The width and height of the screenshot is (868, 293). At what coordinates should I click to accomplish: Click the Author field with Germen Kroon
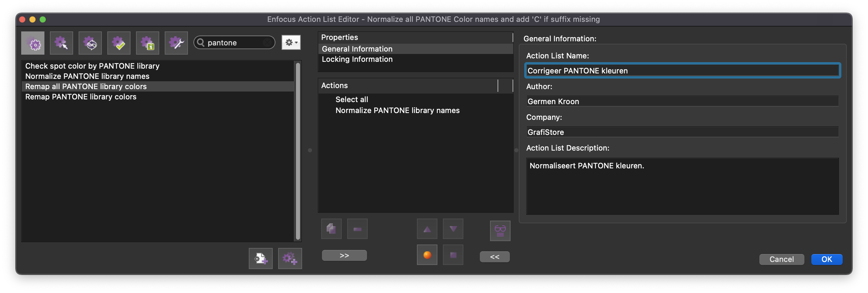click(683, 101)
